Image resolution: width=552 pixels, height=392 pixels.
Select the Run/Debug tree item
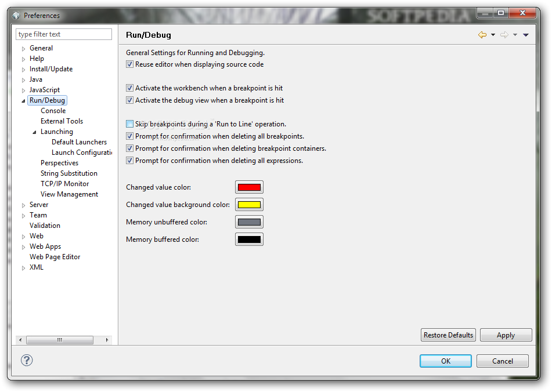pos(47,100)
